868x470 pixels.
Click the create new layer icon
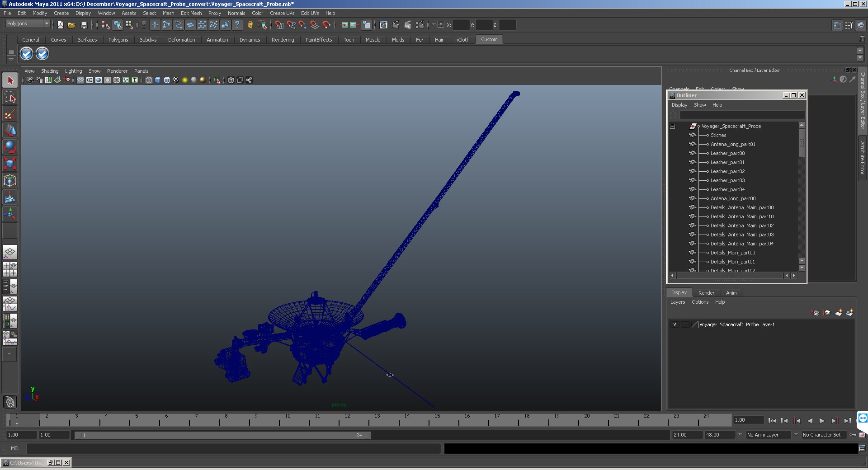(x=839, y=313)
